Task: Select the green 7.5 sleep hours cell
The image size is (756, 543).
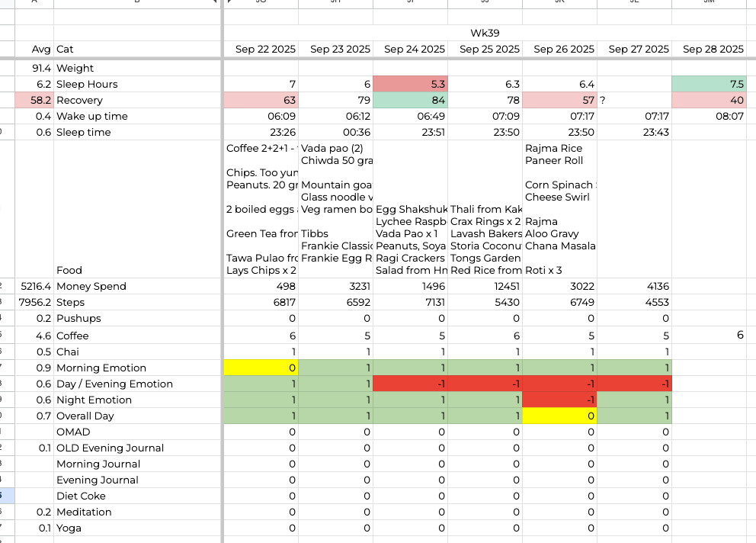Action: [710, 84]
